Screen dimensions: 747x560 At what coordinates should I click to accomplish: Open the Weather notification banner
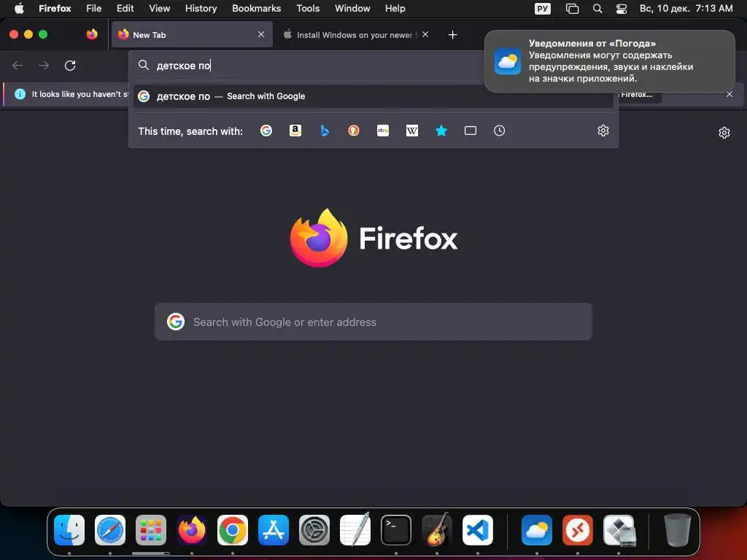pos(609,61)
